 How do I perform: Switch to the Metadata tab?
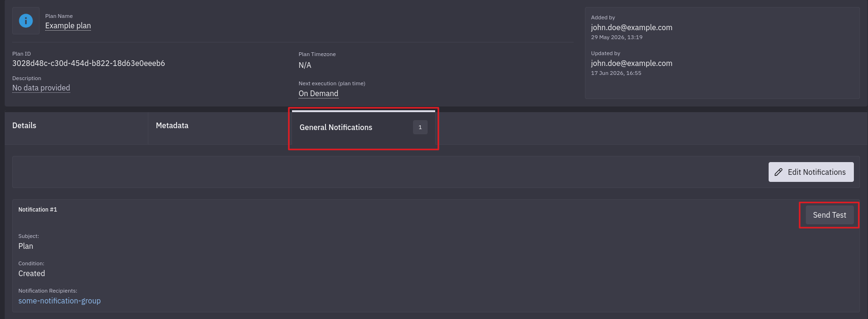219,126
